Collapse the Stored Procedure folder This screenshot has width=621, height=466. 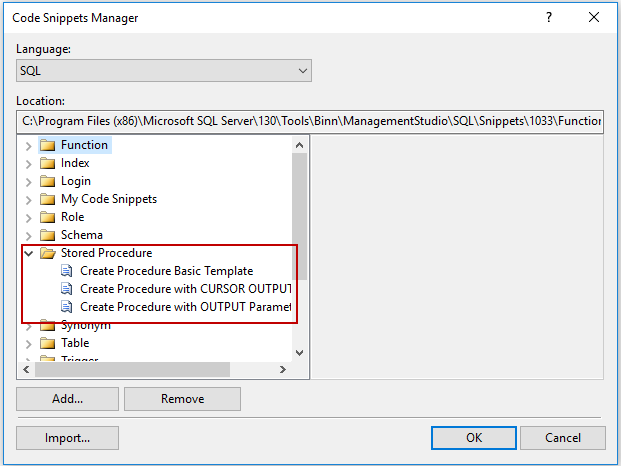point(28,253)
